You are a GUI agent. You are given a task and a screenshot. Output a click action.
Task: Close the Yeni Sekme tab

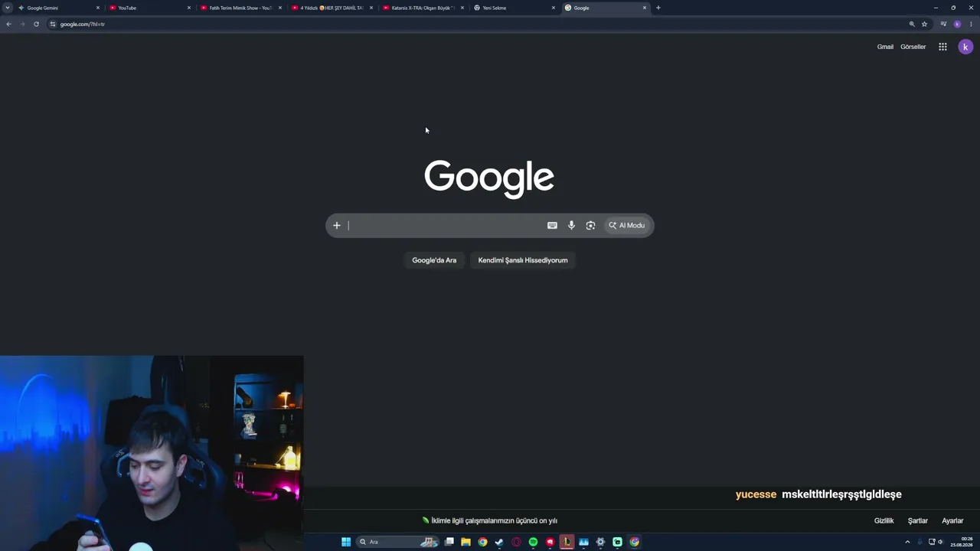click(x=554, y=8)
